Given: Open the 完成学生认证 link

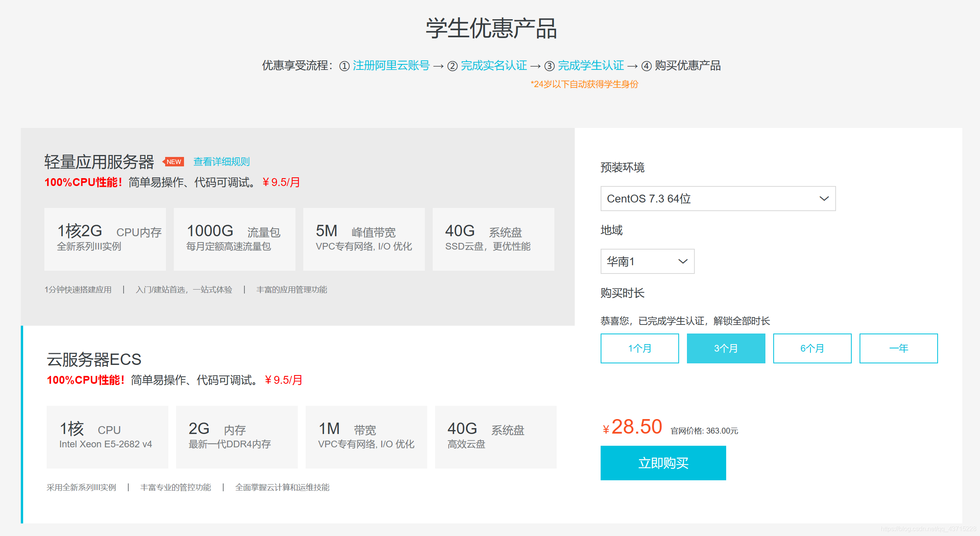Looking at the screenshot, I should [591, 66].
